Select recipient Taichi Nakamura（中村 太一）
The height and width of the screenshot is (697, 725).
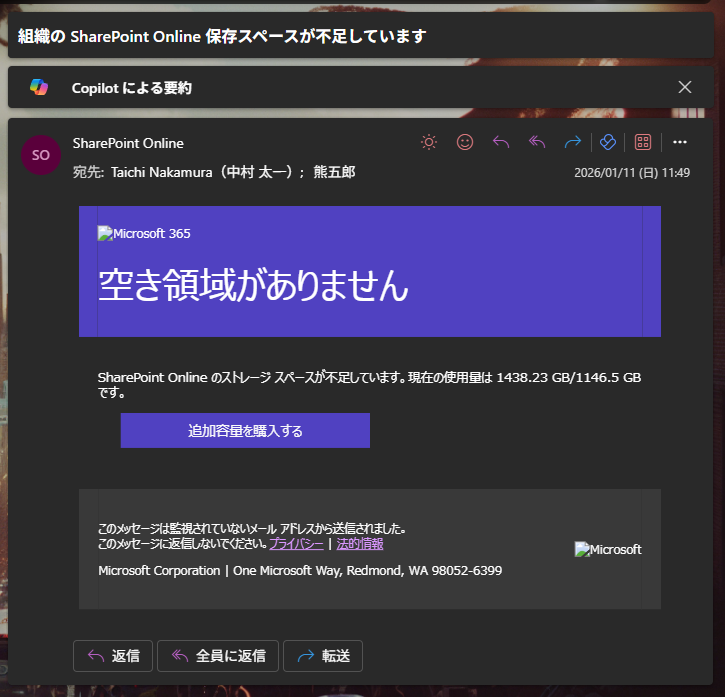tap(188, 172)
